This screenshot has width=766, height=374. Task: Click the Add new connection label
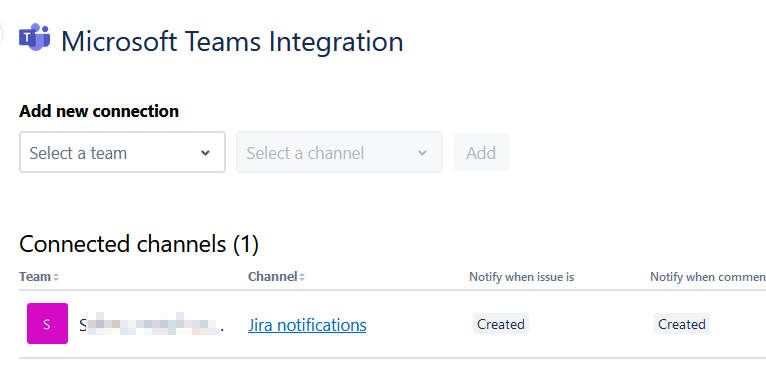99,111
